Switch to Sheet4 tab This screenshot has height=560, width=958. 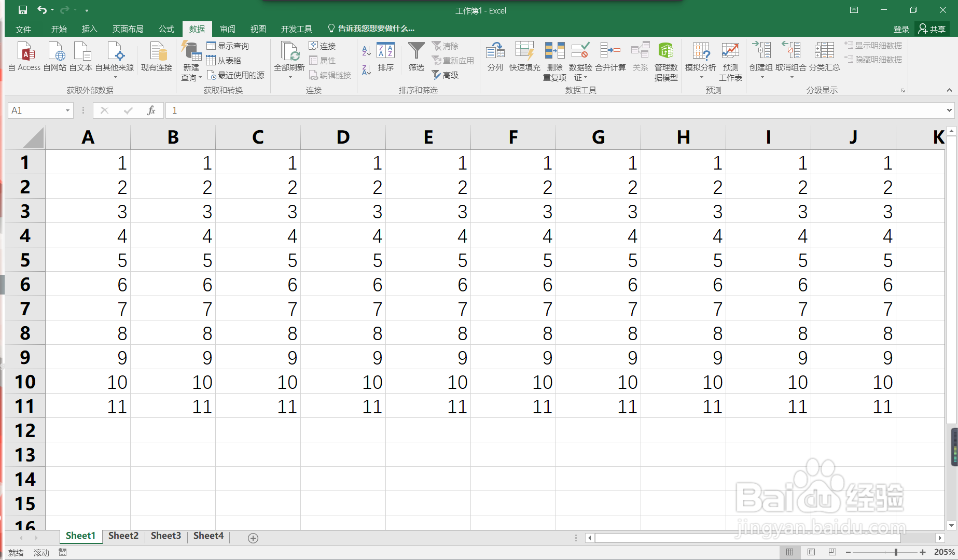pos(209,536)
